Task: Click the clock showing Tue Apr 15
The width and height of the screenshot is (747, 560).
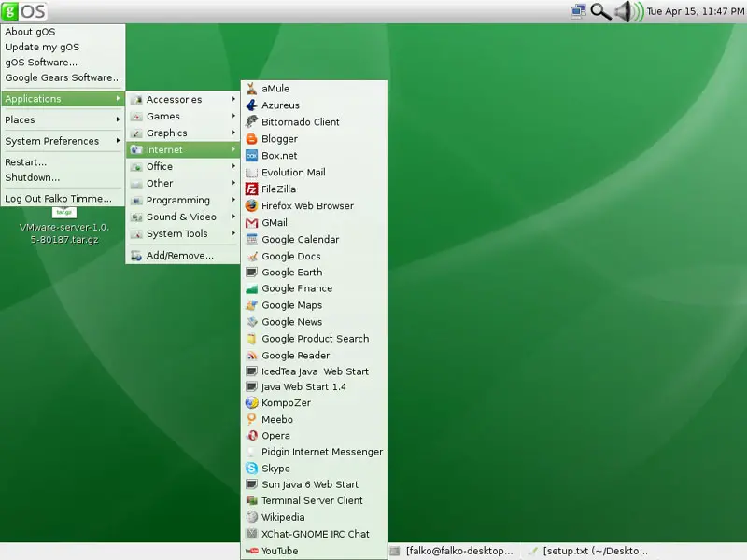Action: [695, 11]
